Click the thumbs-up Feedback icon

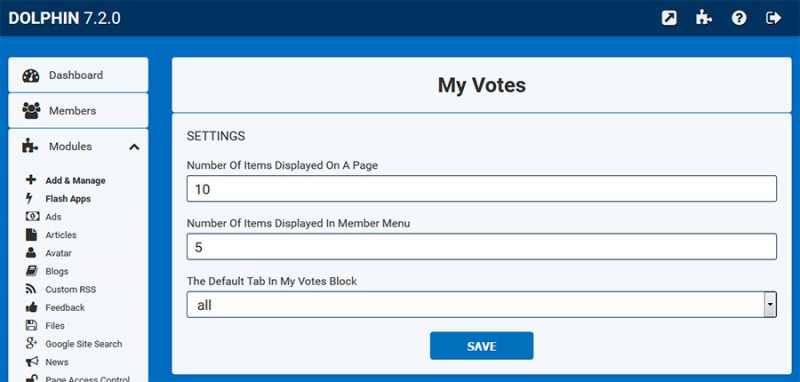coord(31,307)
